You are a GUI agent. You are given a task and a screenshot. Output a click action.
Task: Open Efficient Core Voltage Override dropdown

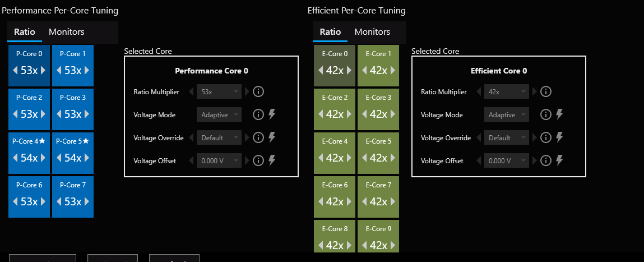pos(507,138)
